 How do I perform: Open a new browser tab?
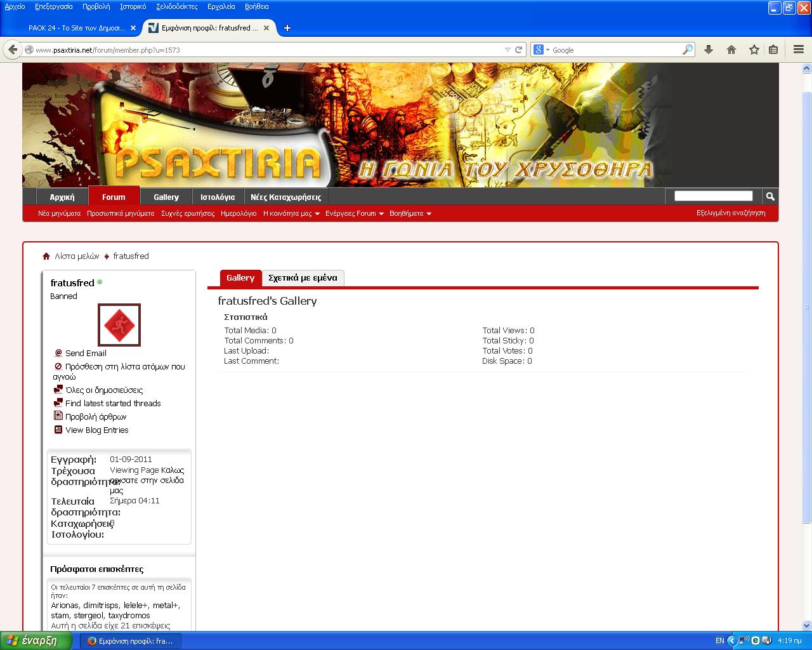[x=287, y=28]
